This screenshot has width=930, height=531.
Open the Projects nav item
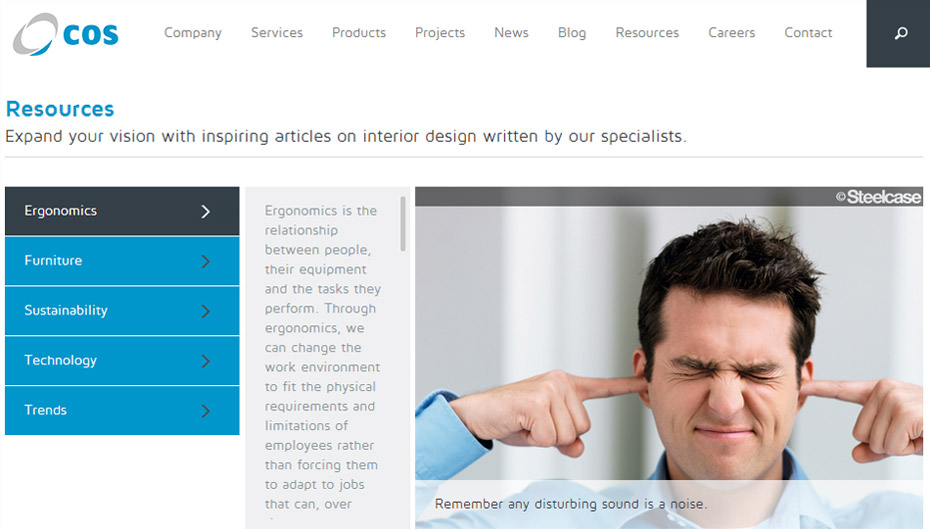[x=440, y=33]
